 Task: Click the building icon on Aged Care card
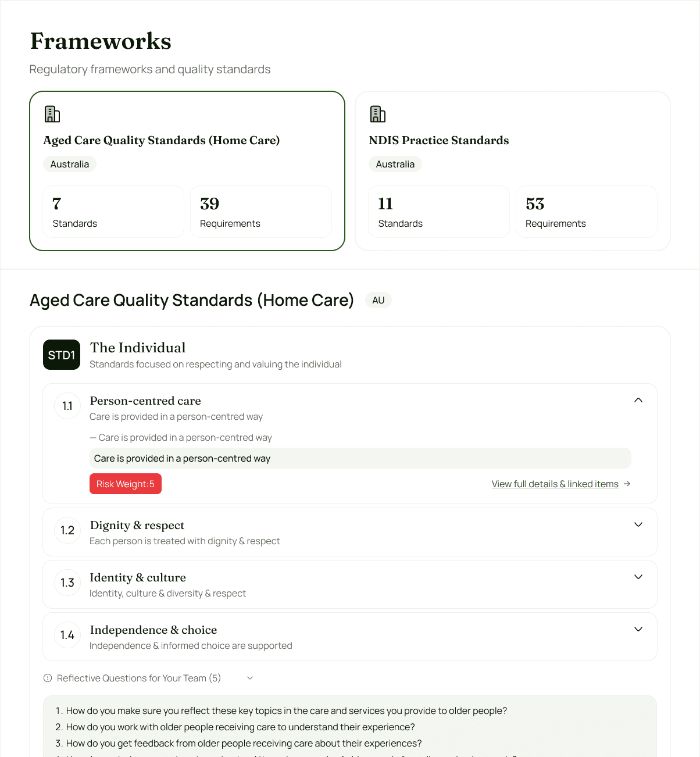(52, 114)
